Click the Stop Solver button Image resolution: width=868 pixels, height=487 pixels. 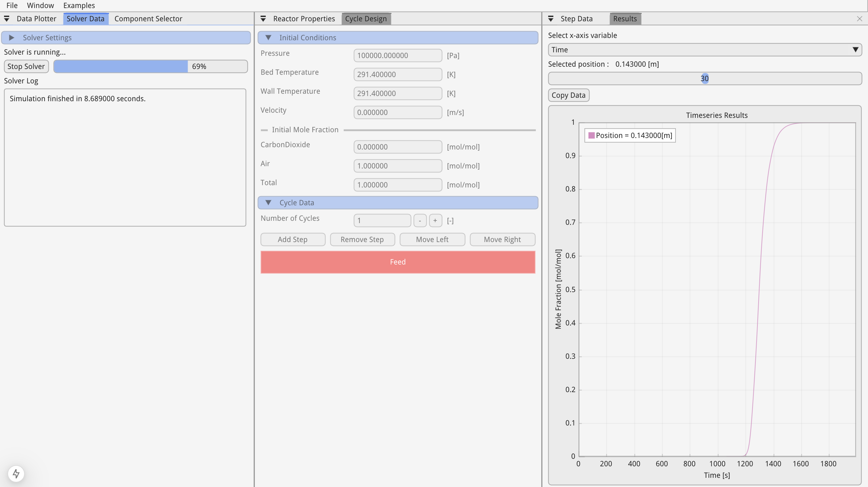(26, 66)
